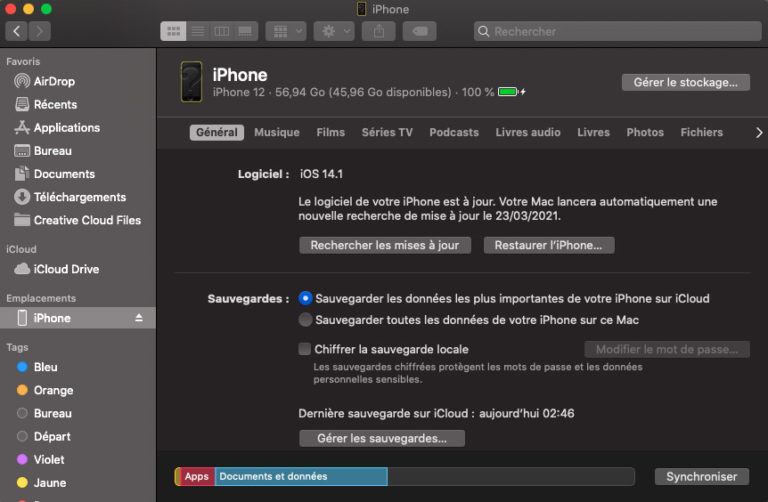Click the Share icon in toolbar

[379, 31]
